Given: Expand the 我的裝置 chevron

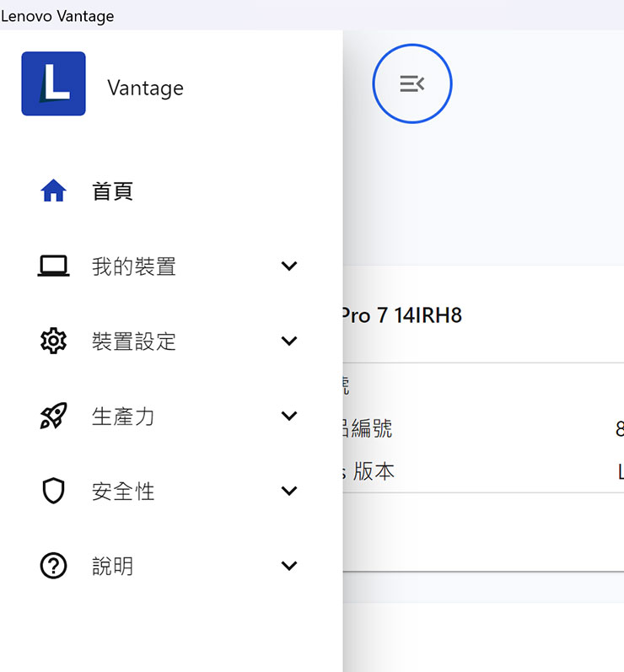Looking at the screenshot, I should tap(289, 266).
